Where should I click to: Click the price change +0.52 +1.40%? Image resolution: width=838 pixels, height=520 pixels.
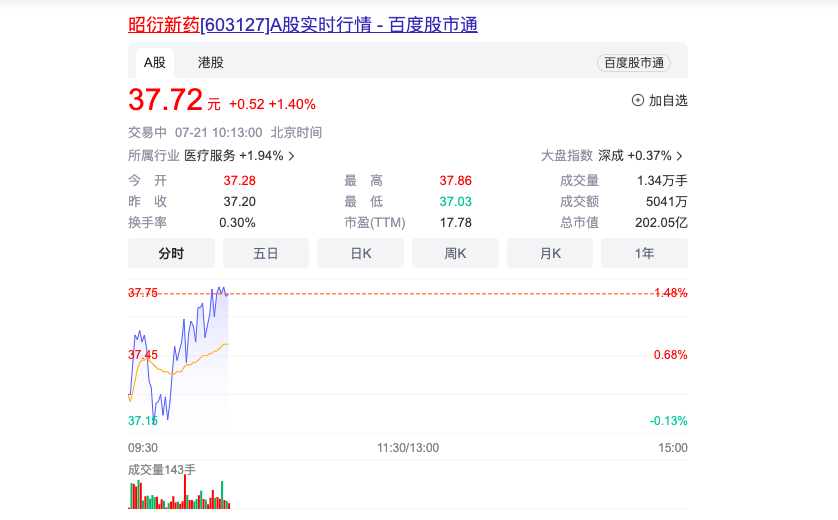tap(272, 104)
